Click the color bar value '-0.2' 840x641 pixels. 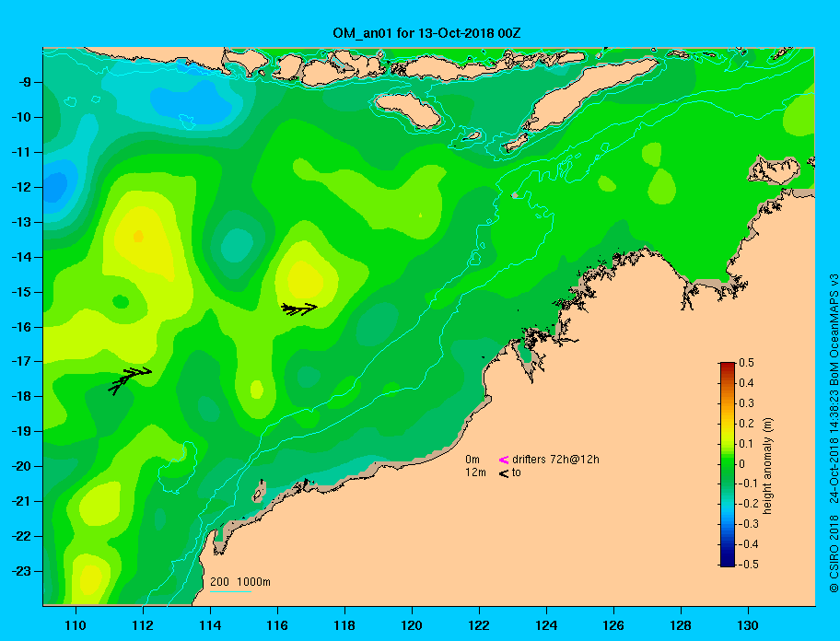(x=749, y=504)
